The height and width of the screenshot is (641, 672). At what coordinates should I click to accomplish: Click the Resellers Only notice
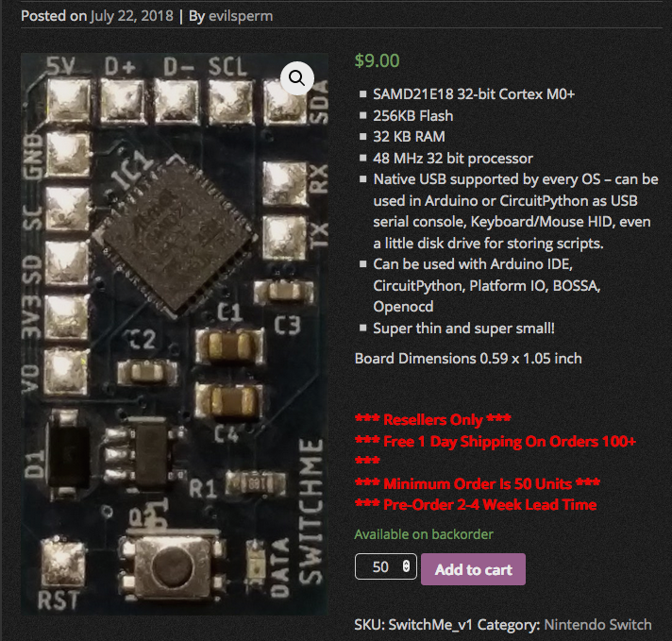tap(432, 419)
